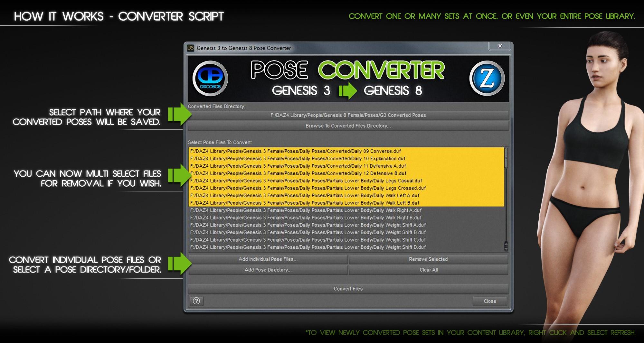Select 'Daily Walk Right B.duf' row

346,218
